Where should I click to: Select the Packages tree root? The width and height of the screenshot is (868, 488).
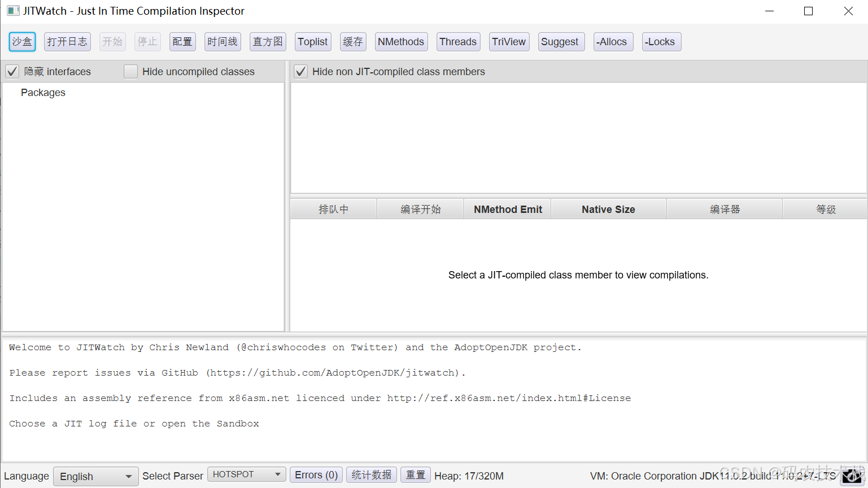point(43,93)
